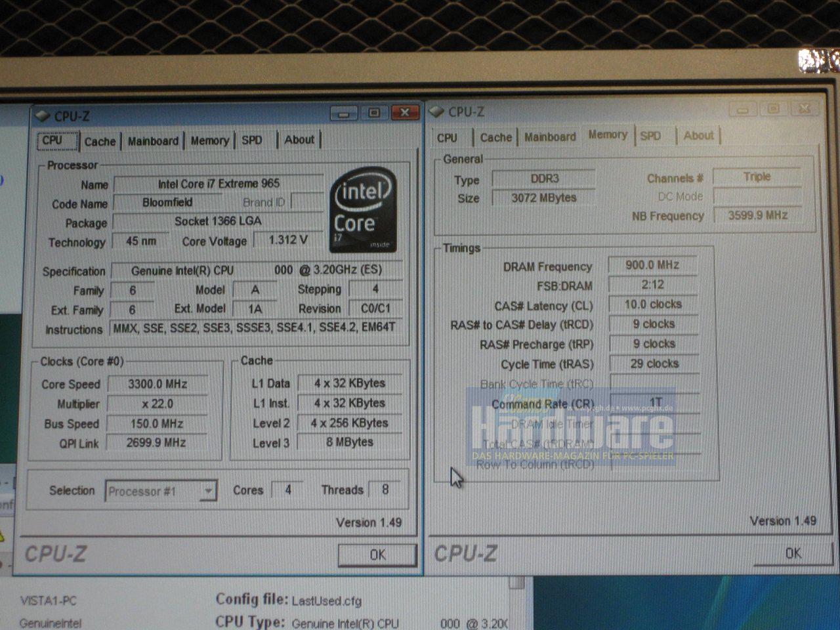Close the right CPU-Z window

(804, 109)
